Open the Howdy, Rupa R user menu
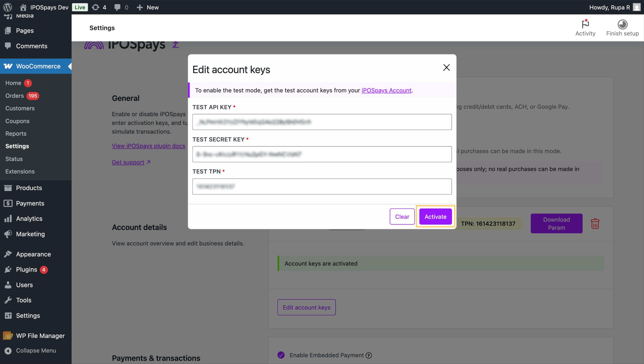644x364 pixels. [609, 7]
